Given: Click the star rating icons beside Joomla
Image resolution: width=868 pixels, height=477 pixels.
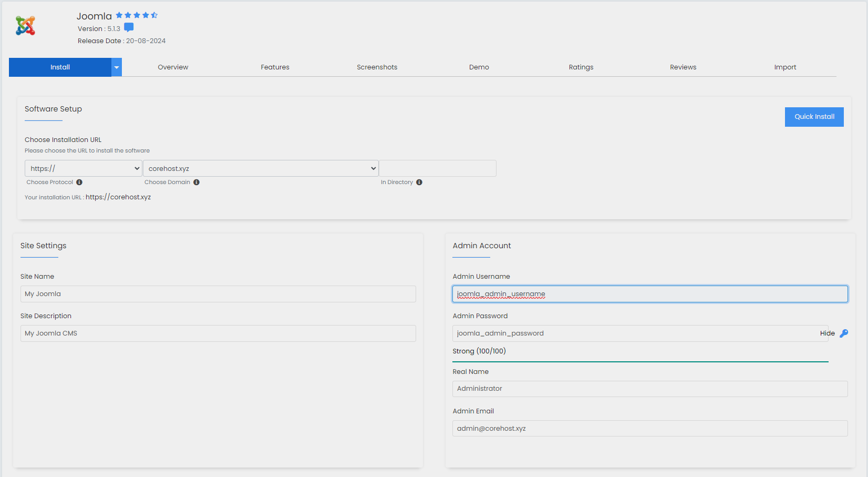Looking at the screenshot, I should click(137, 15).
